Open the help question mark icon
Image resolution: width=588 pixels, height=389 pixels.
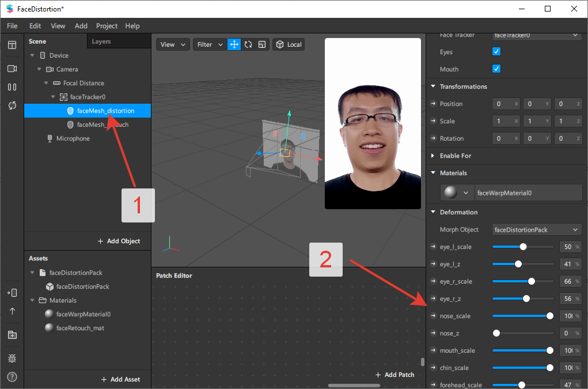[x=12, y=377]
